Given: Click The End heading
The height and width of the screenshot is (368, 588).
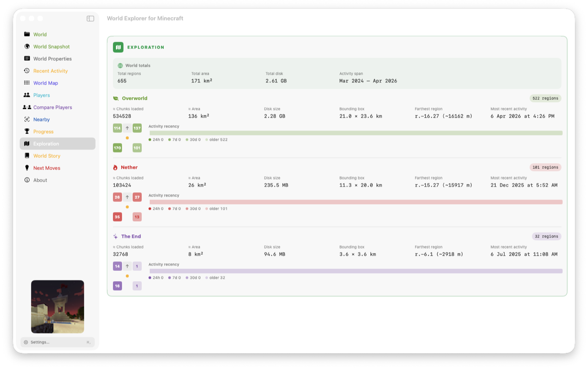Looking at the screenshot, I should 131,236.
